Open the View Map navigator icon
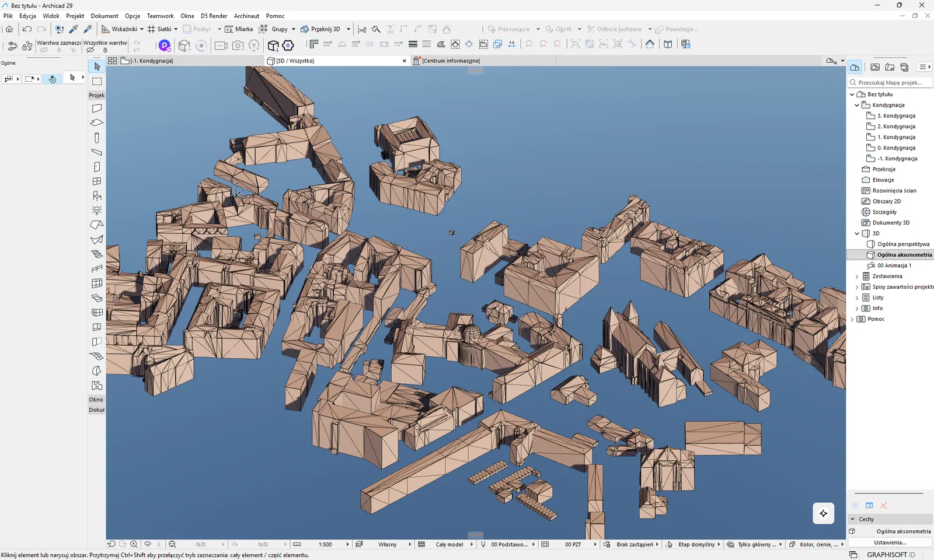The image size is (934, 560). [874, 67]
